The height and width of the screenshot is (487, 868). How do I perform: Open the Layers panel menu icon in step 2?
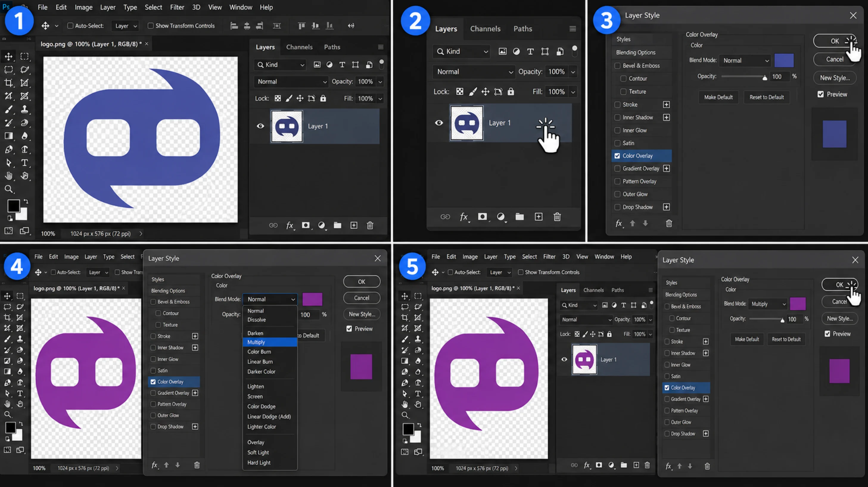[573, 29]
